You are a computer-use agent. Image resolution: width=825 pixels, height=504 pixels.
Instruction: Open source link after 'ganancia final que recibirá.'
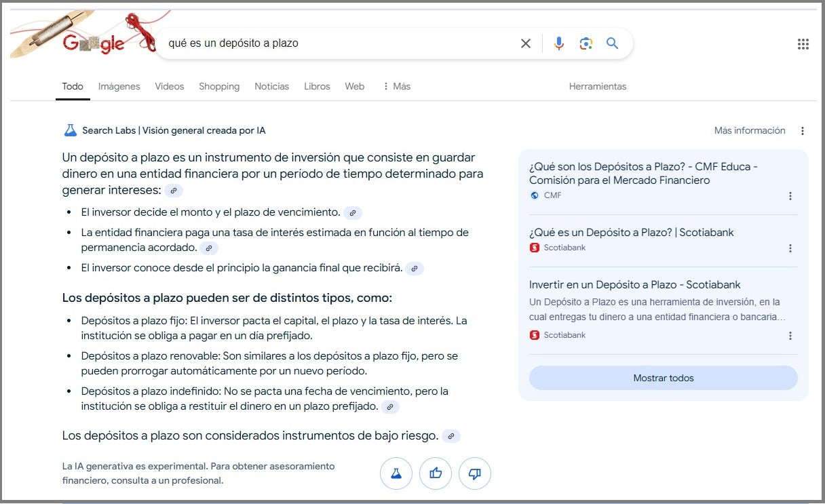(x=415, y=269)
